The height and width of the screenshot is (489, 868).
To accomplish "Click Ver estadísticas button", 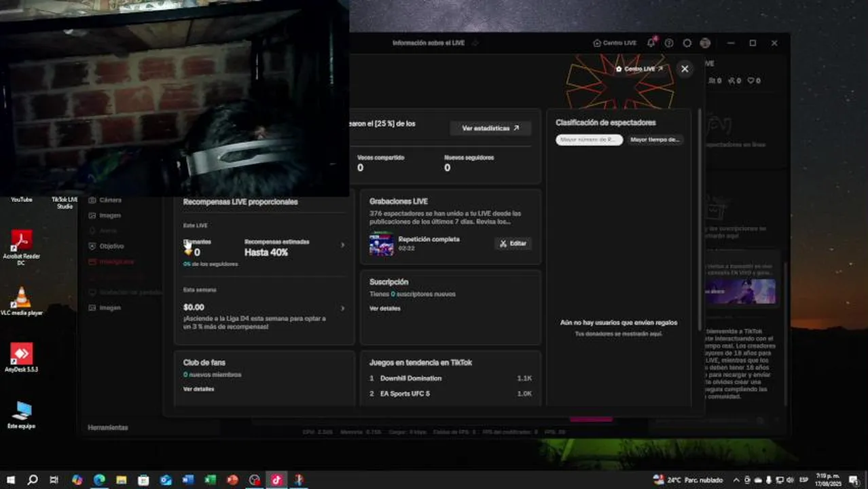I will [x=490, y=128].
